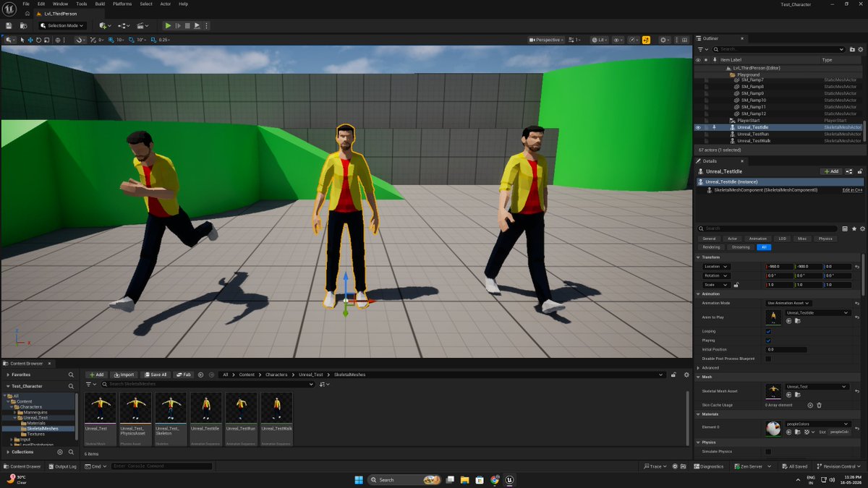Toggle the scale lock icon
The image size is (868, 488).
(736, 285)
